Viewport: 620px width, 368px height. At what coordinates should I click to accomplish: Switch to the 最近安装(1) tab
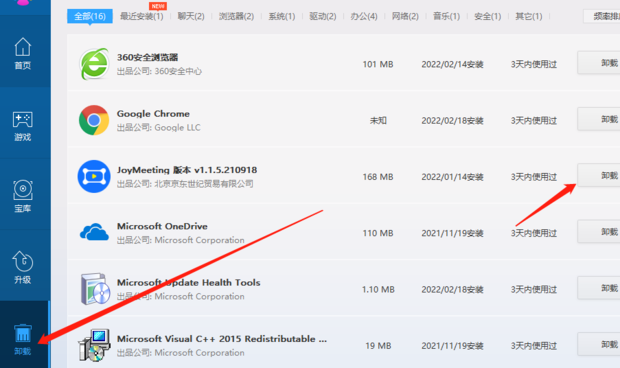[x=142, y=16]
